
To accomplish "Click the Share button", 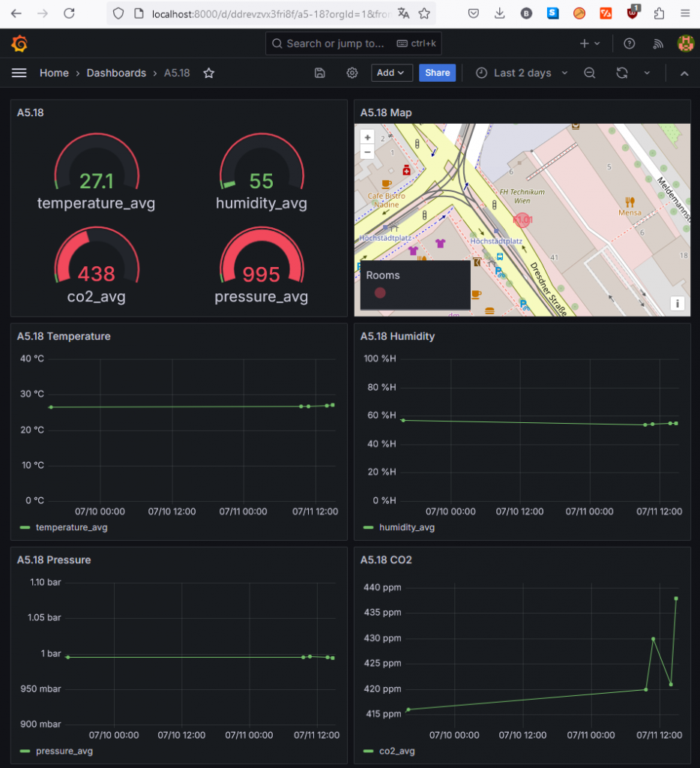I will tap(437, 73).
